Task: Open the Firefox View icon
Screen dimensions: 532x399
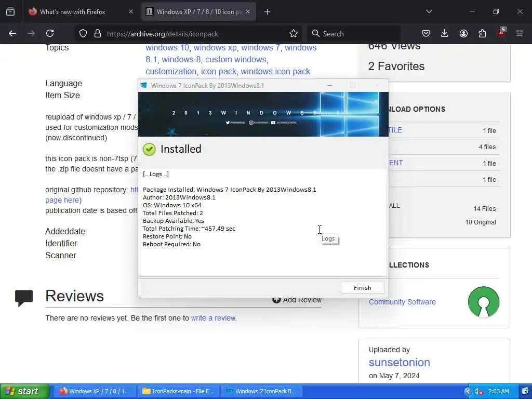Action: point(10,11)
